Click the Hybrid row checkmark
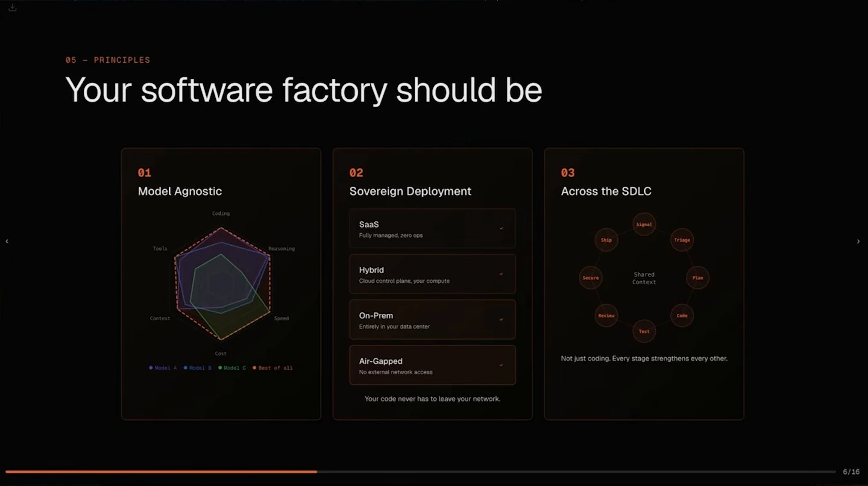Image resolution: width=868 pixels, height=486 pixels. (502, 274)
